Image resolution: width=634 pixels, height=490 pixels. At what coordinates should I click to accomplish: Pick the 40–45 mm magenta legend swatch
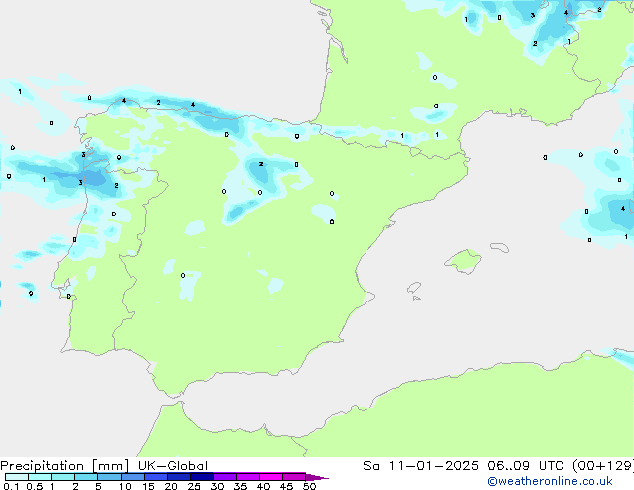tap(271, 477)
